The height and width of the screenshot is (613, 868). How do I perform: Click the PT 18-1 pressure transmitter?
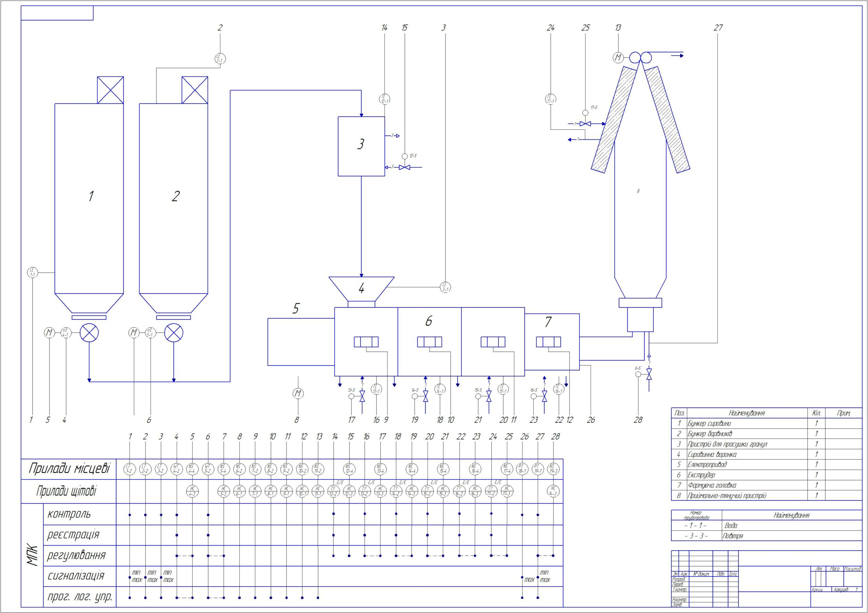[522, 469]
